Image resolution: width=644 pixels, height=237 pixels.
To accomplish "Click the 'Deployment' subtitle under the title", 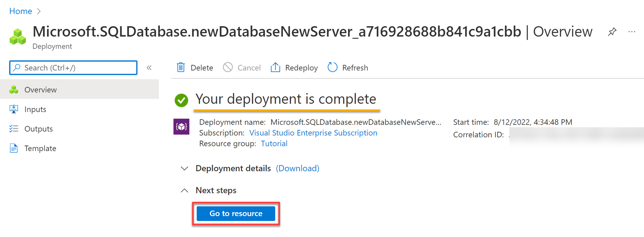I will coord(52,46).
